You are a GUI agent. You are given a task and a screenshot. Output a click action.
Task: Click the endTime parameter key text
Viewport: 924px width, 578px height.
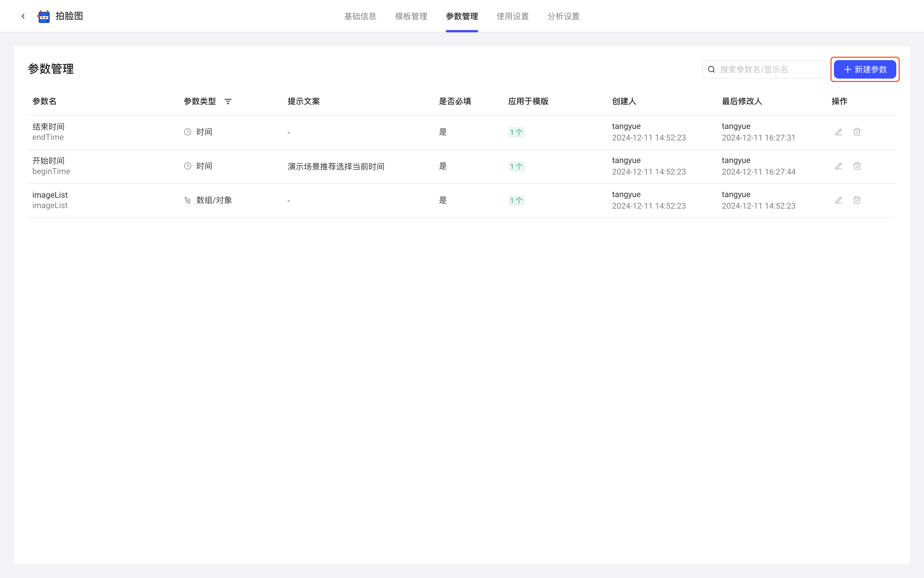48,137
